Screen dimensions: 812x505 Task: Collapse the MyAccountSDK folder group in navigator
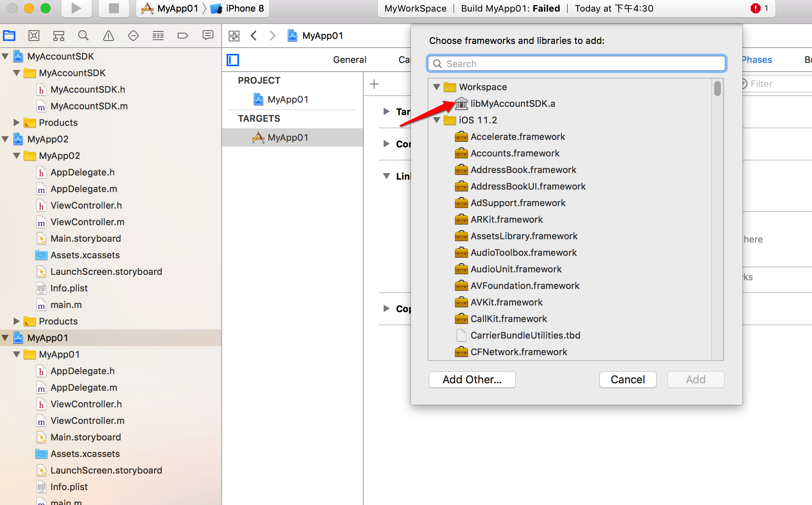tap(17, 73)
